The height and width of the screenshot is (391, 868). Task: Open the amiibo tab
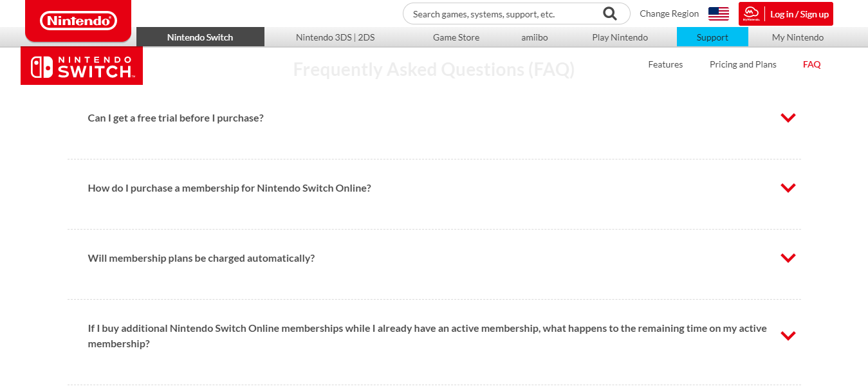[535, 37]
